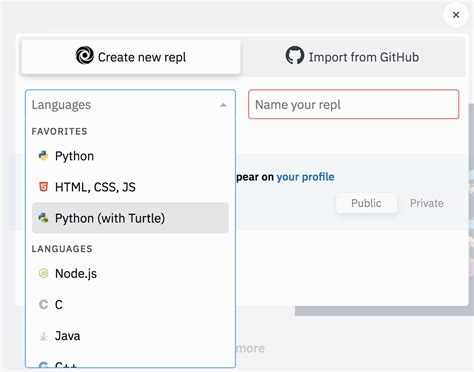This screenshot has height=372, width=474.
Task: Switch to Import from GitHub tab
Action: pyautogui.click(x=353, y=57)
